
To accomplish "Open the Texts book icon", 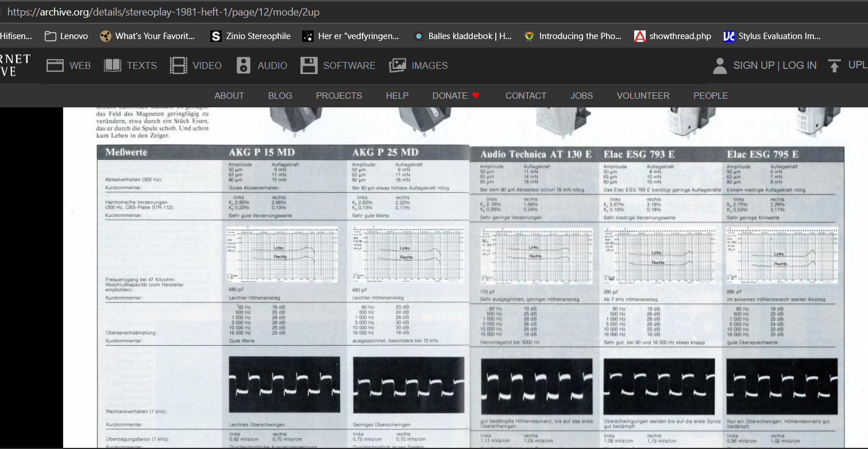I will tap(113, 65).
